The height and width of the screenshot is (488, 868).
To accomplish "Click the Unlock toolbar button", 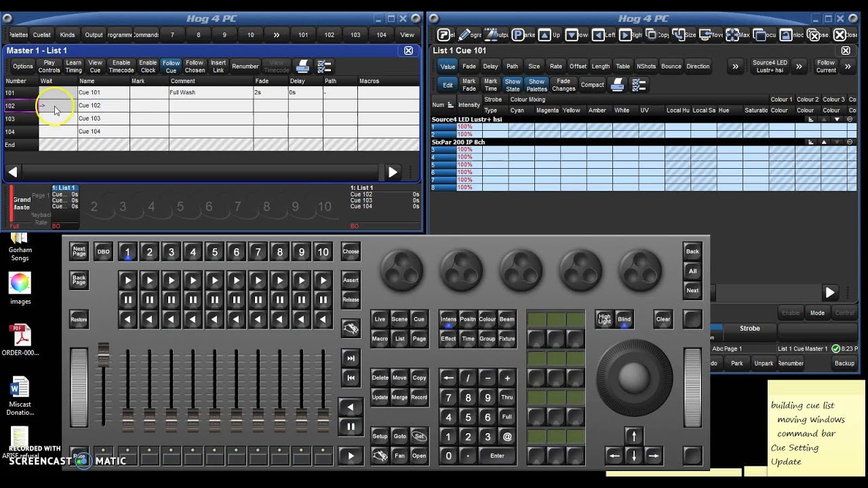I will [791, 35].
